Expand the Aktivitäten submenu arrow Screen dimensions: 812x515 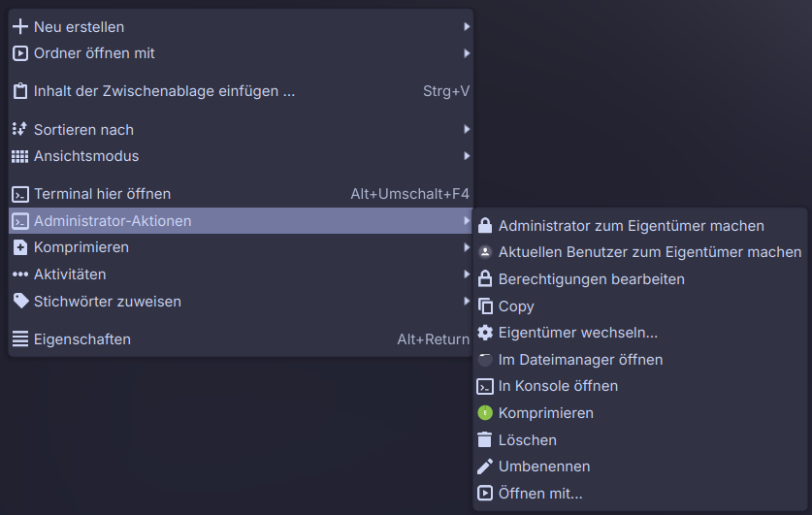click(467, 274)
